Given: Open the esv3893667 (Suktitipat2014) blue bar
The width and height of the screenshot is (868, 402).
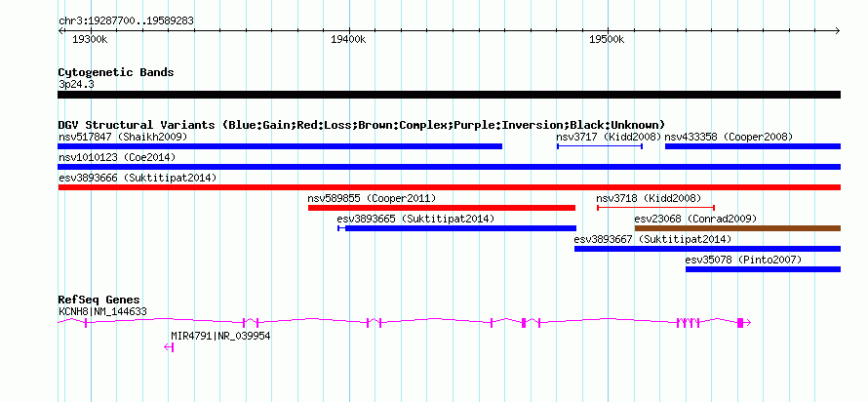Looking at the screenshot, I should [x=707, y=249].
